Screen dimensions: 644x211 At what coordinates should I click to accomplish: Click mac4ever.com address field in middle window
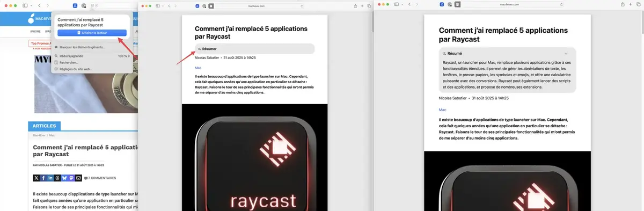pos(259,6)
